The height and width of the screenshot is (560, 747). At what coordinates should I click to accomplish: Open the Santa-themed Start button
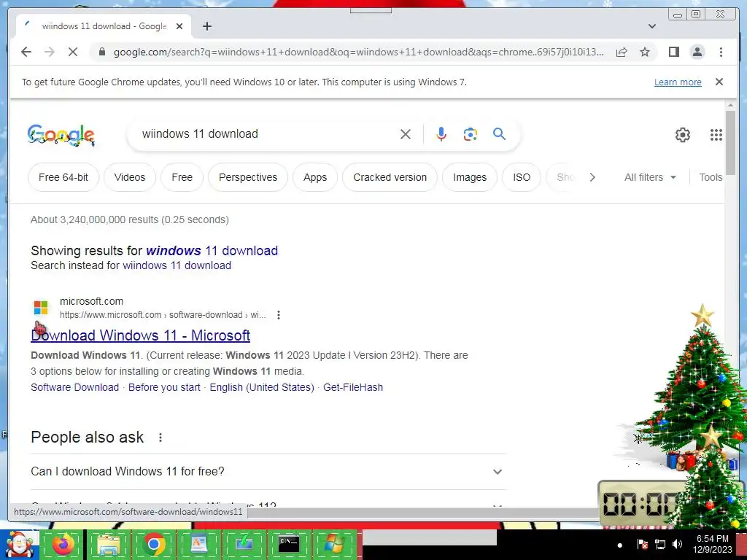click(x=19, y=544)
